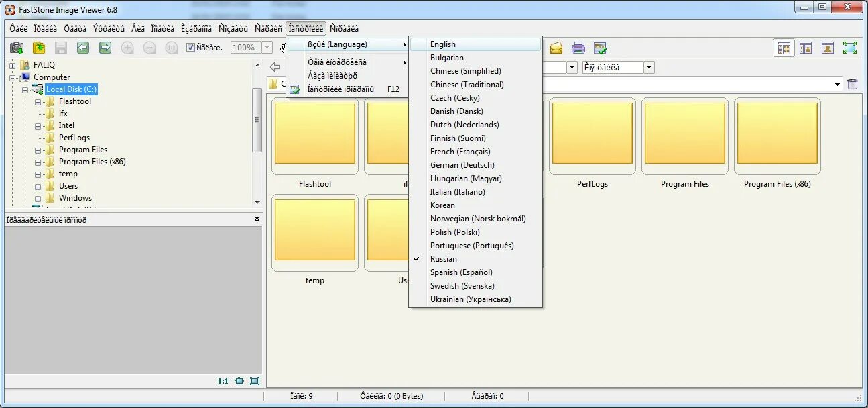Open the Language submenu entry
The image size is (868, 408).
pos(347,44)
